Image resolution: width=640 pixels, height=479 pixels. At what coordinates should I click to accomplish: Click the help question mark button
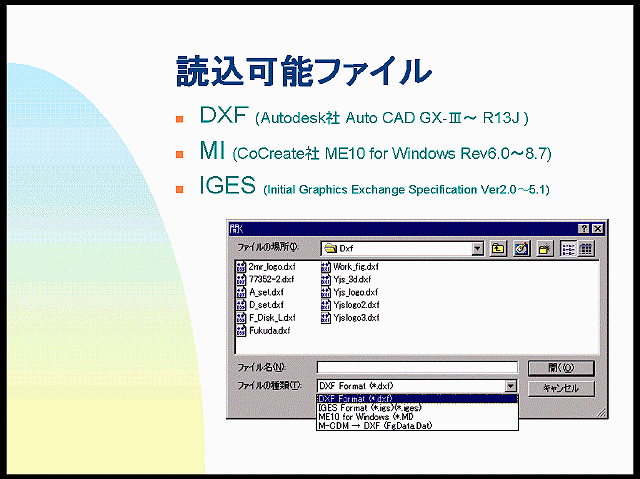pyautogui.click(x=584, y=229)
